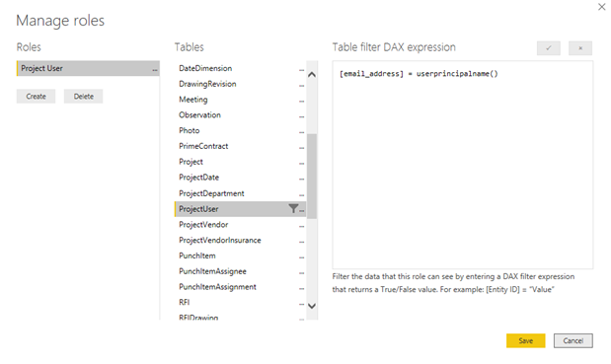Cancel the Manage roles dialog
611x364 pixels.
(573, 340)
